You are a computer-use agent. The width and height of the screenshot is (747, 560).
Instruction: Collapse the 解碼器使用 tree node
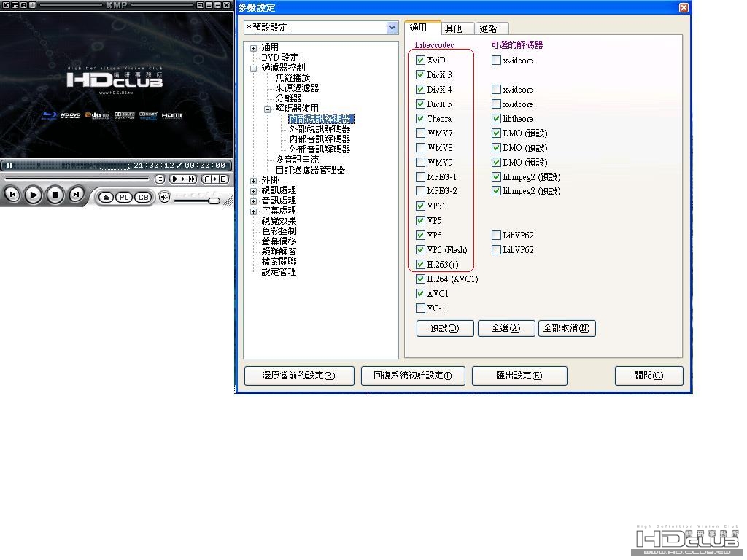tap(267, 109)
